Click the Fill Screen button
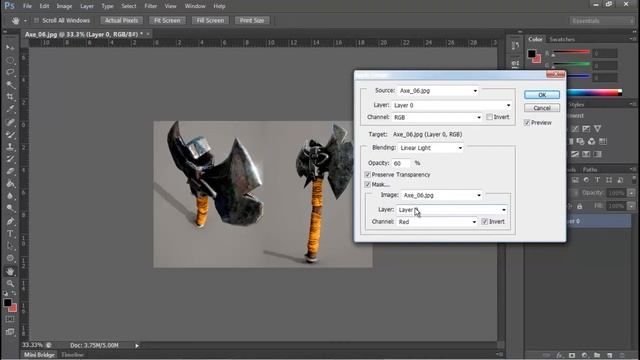Screen dimensions: 640x360 pos(210,20)
